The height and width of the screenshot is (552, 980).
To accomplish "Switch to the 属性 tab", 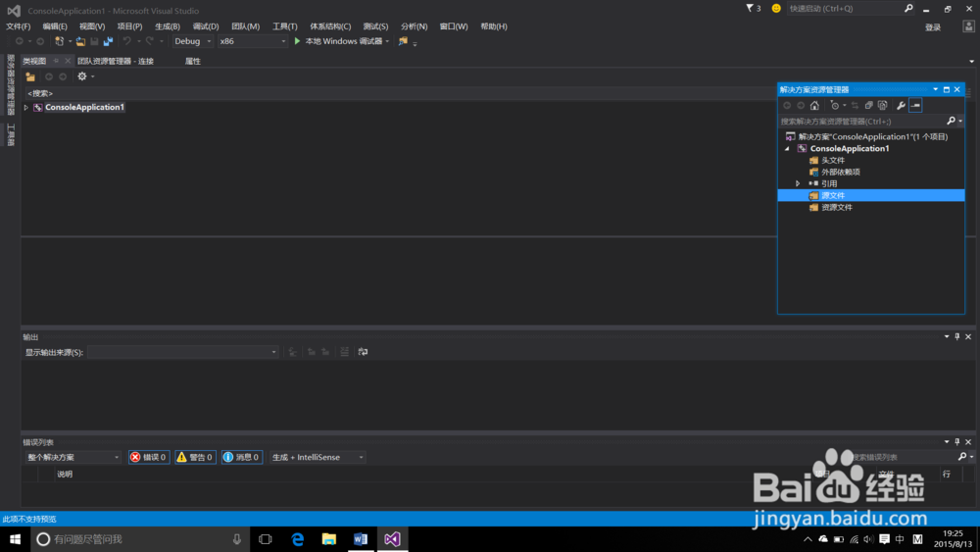I will pos(192,61).
